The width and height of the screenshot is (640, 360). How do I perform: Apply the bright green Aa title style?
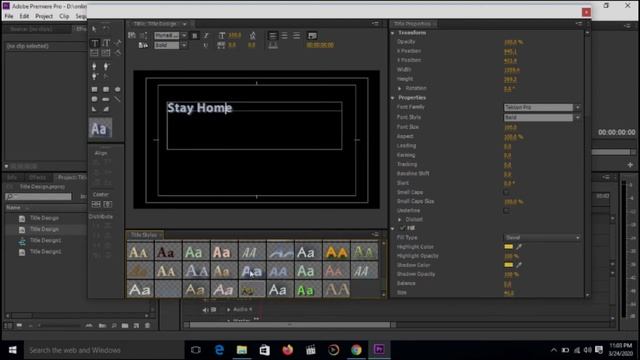[306, 290]
